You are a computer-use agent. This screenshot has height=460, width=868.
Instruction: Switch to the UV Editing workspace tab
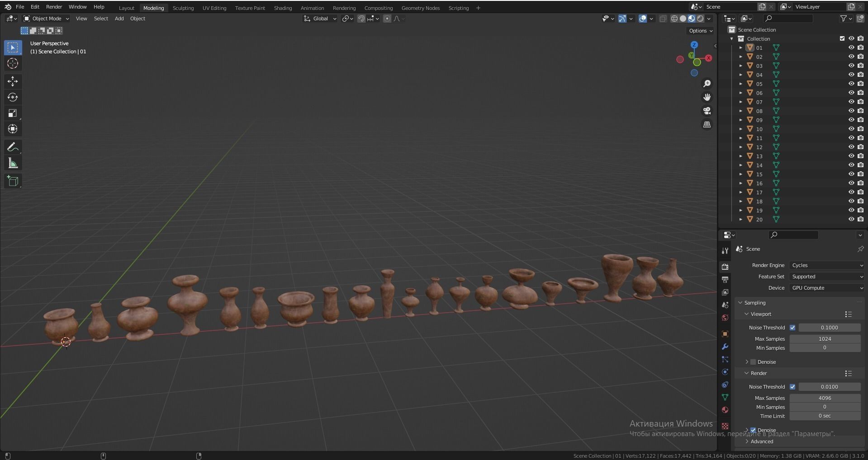[x=214, y=8]
